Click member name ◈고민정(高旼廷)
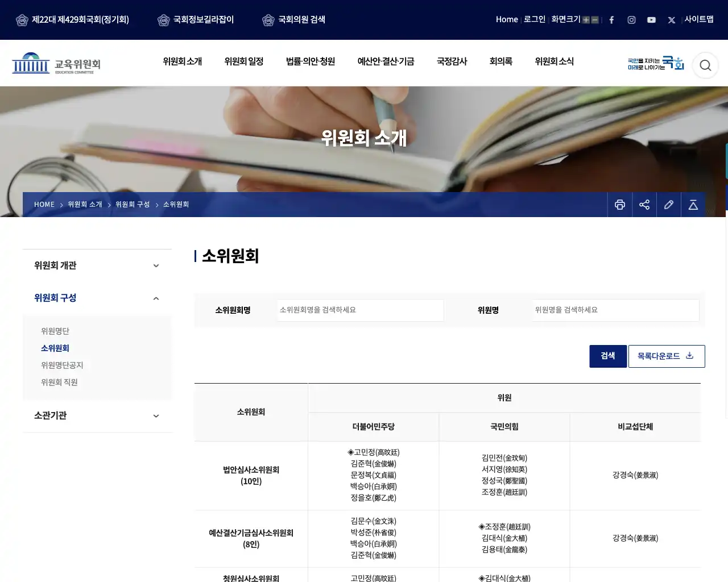This screenshot has width=728, height=582. 374,452
